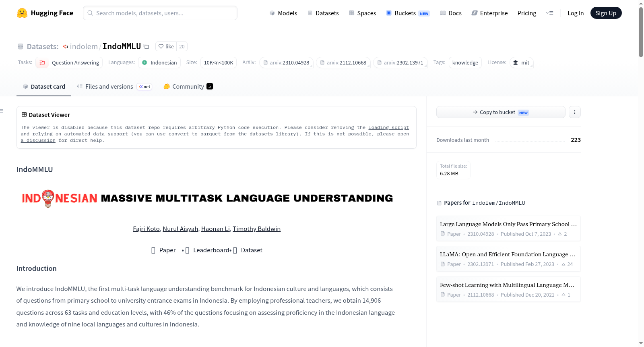Open the Large Language Models Only Pass paper card
Screen dimensions: 644x347
point(508,228)
